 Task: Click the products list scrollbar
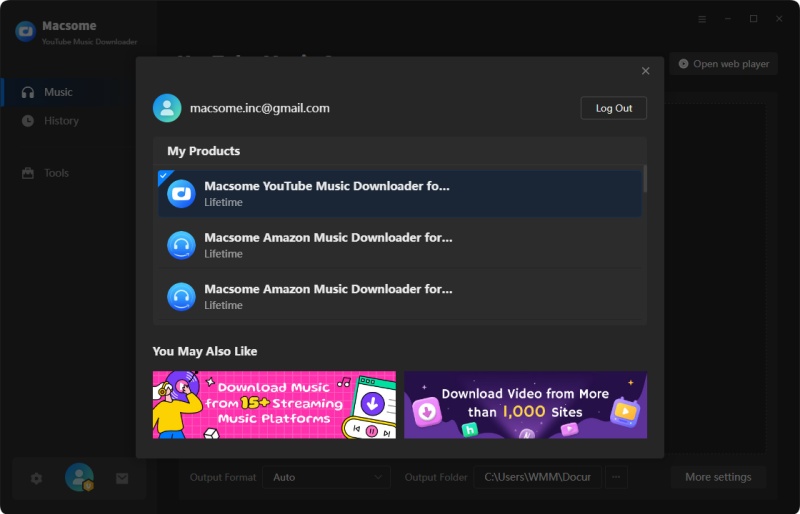(645, 179)
